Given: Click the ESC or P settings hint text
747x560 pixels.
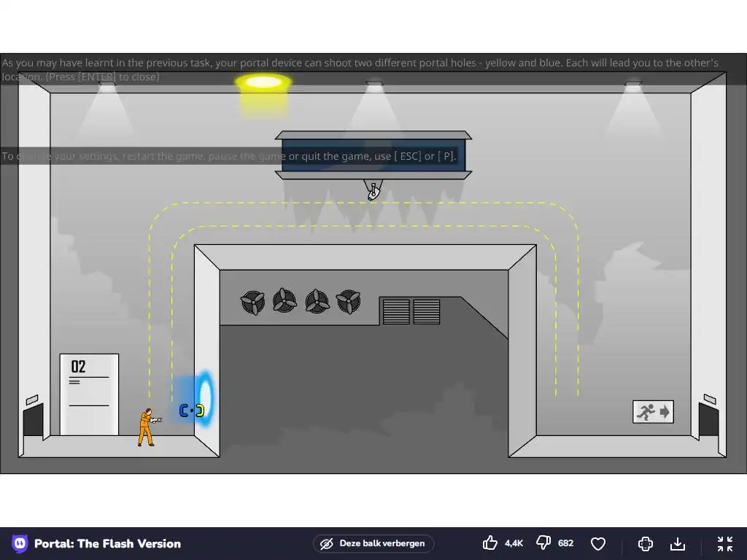Looking at the screenshot, I should click(229, 156).
